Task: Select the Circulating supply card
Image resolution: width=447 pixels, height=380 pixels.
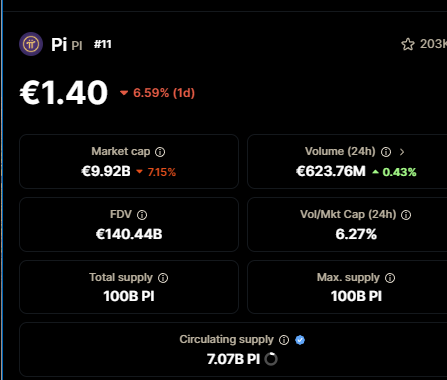Action: pos(233,350)
